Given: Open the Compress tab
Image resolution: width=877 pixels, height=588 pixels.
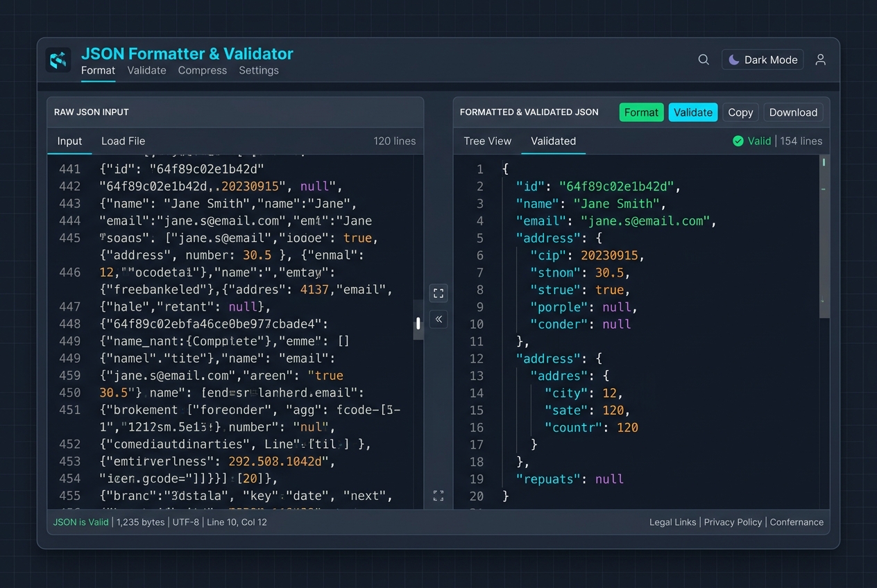Looking at the screenshot, I should point(202,70).
